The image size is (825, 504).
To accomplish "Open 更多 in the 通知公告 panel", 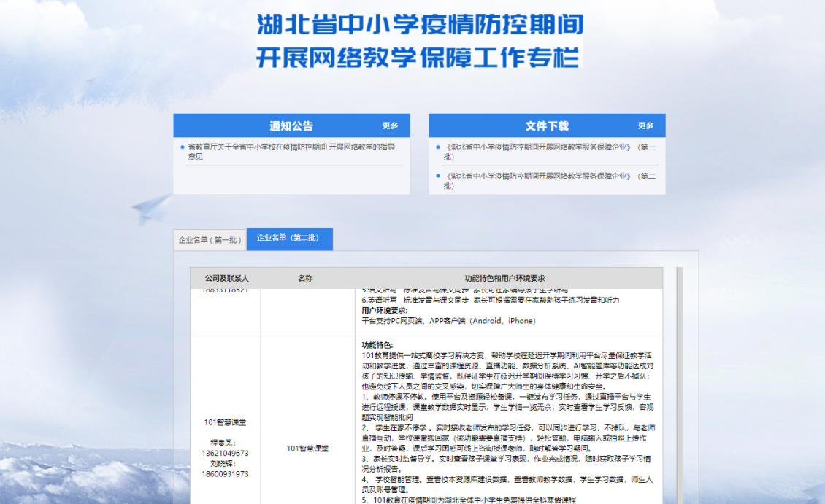I will [391, 125].
